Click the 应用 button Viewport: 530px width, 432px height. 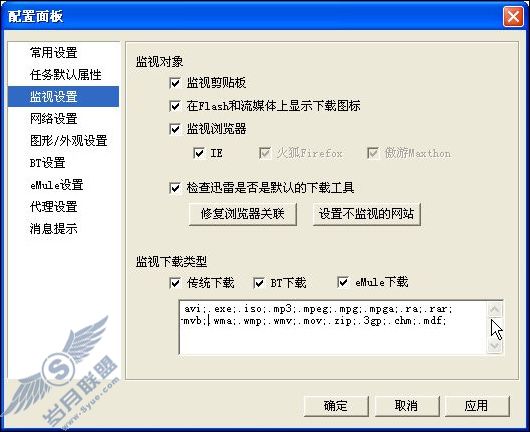click(477, 406)
